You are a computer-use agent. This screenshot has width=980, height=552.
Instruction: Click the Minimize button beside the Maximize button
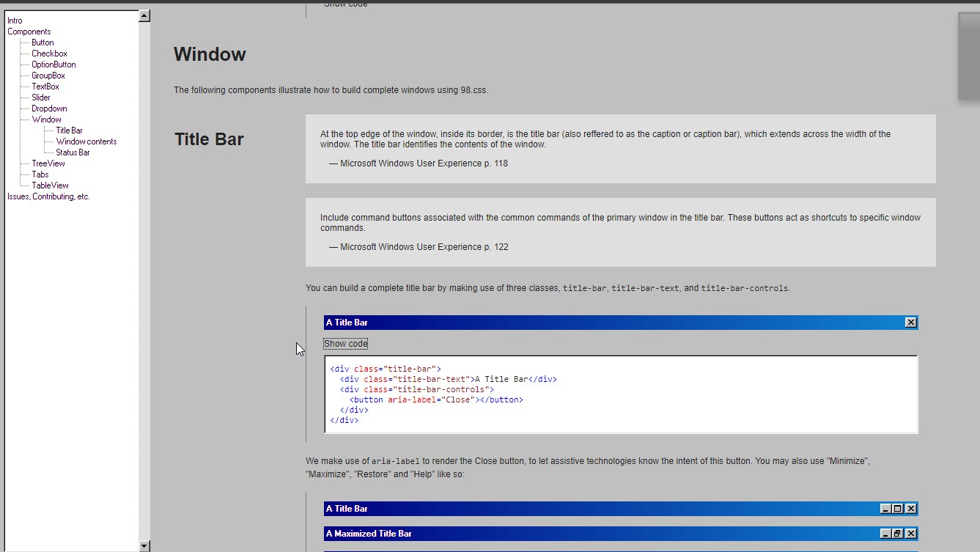(886, 509)
